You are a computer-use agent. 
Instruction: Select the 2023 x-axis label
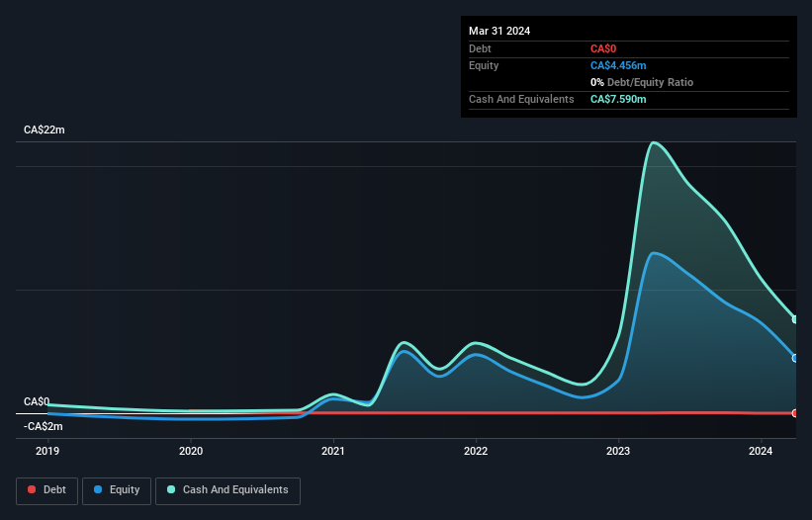click(x=618, y=451)
